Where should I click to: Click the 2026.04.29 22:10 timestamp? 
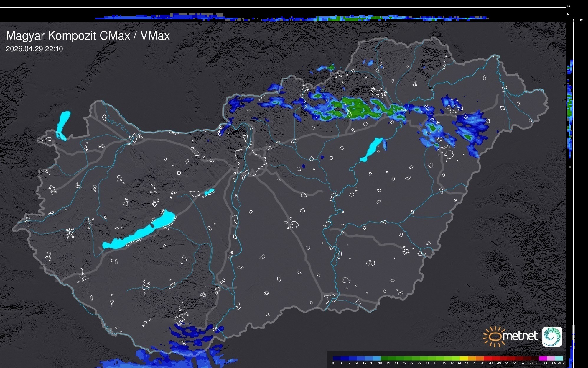[x=34, y=49]
